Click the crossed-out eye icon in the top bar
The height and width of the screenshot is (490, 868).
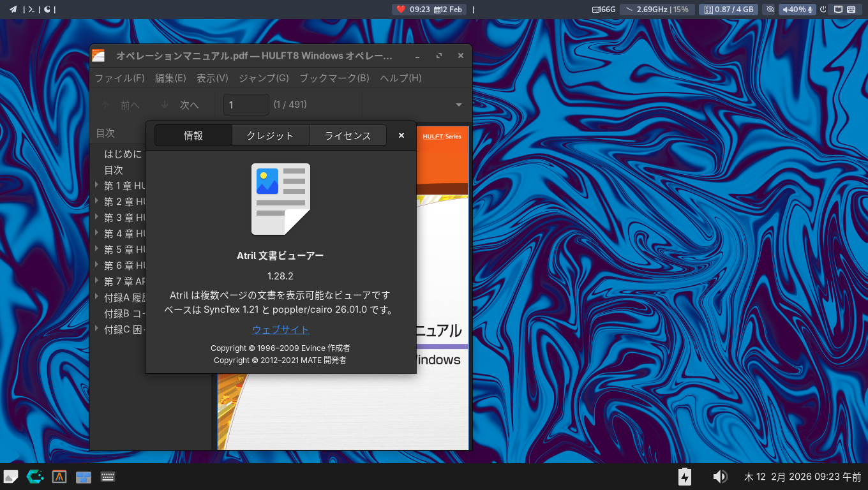click(x=770, y=10)
